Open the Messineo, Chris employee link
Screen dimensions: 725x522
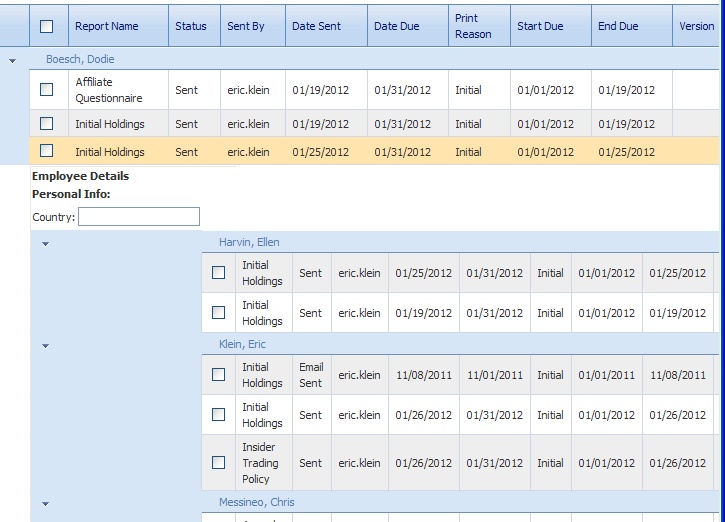(257, 502)
